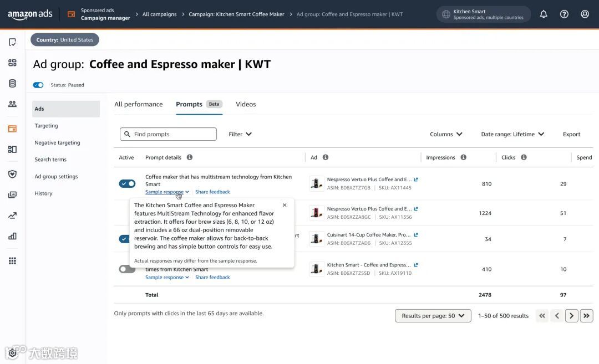Screen dimensions: 599x364
Task: Click the database stack icon in sidebar
Action: tap(12, 83)
